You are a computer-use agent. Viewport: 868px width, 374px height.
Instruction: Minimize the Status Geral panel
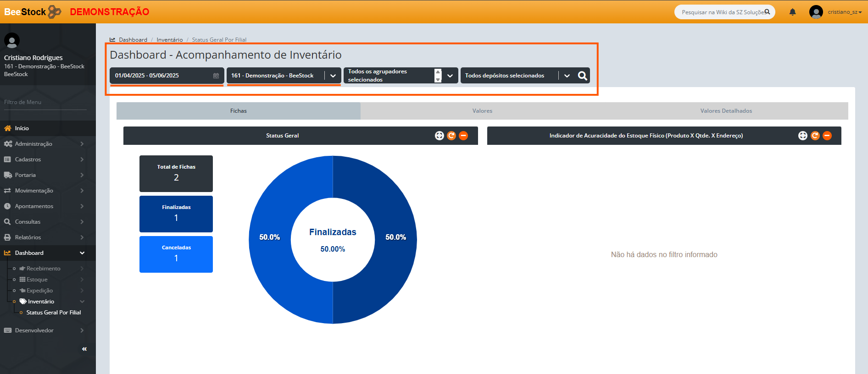463,136
